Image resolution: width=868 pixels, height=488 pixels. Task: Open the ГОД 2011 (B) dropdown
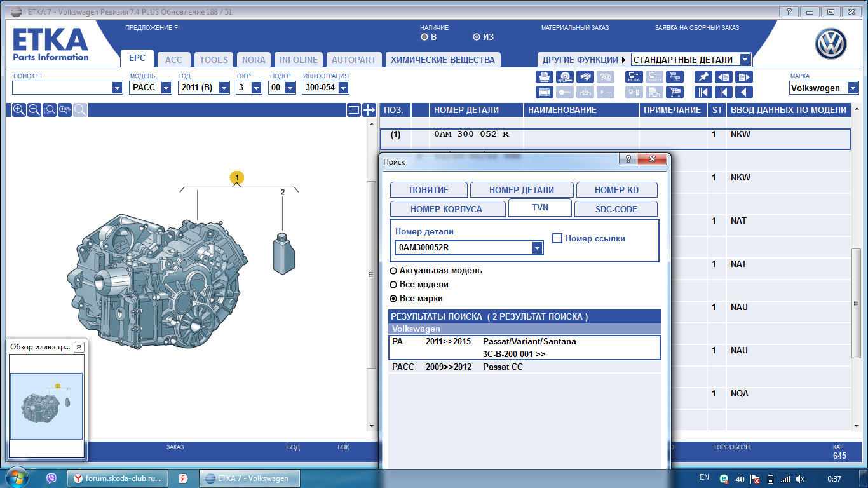pyautogui.click(x=224, y=88)
